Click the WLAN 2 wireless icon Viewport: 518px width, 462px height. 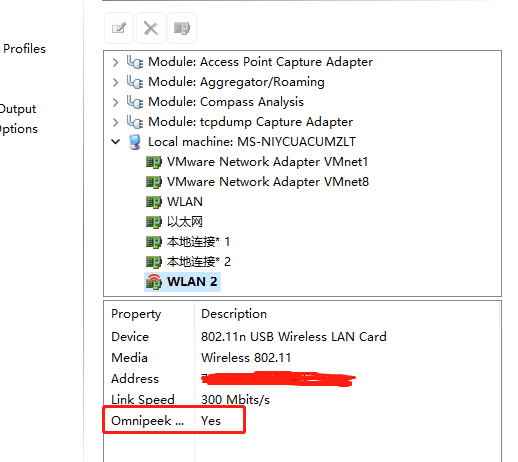pos(154,282)
